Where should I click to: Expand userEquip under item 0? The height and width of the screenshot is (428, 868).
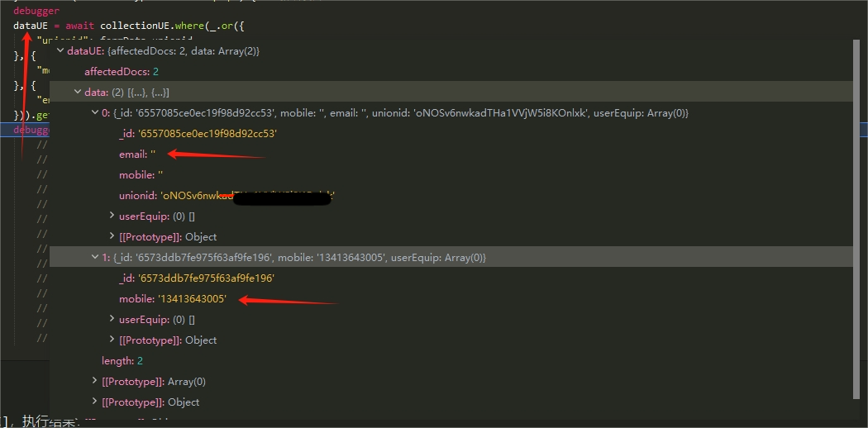112,216
